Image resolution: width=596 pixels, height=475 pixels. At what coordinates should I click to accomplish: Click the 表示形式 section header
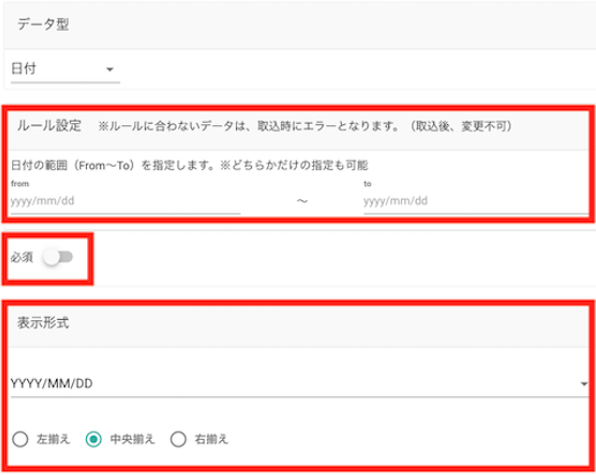click(x=43, y=323)
